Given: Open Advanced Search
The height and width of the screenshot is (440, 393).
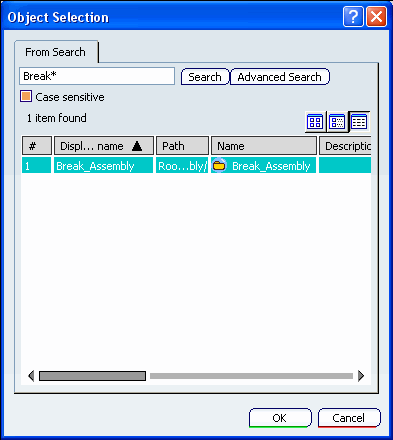Looking at the screenshot, I should [x=279, y=77].
